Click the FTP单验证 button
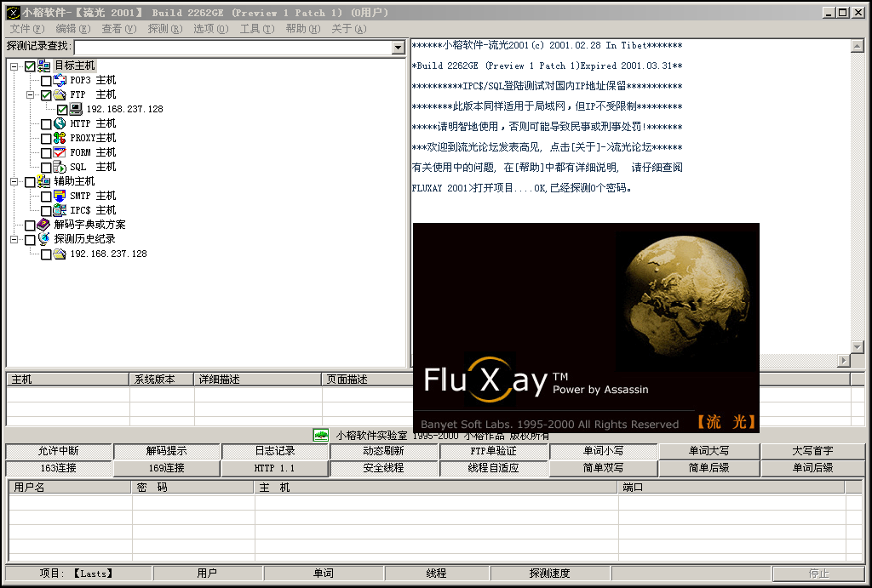Image resolution: width=872 pixels, height=588 pixels. tap(493, 451)
